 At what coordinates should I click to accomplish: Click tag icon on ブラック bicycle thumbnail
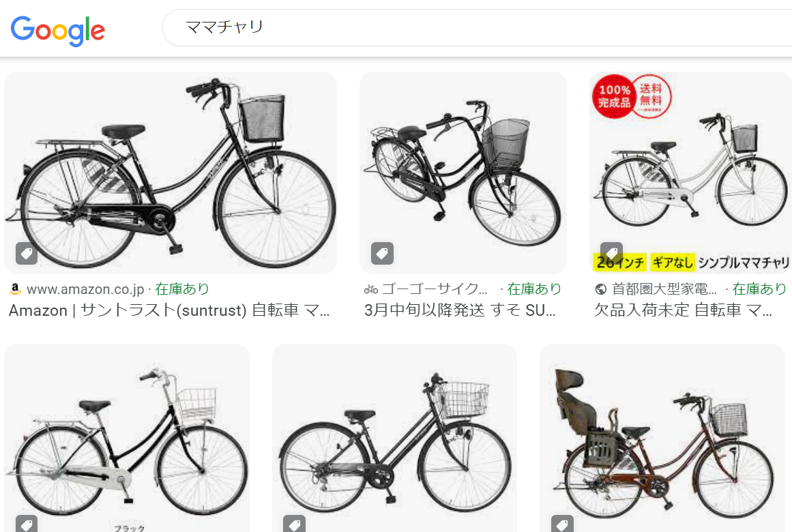pos(27,524)
